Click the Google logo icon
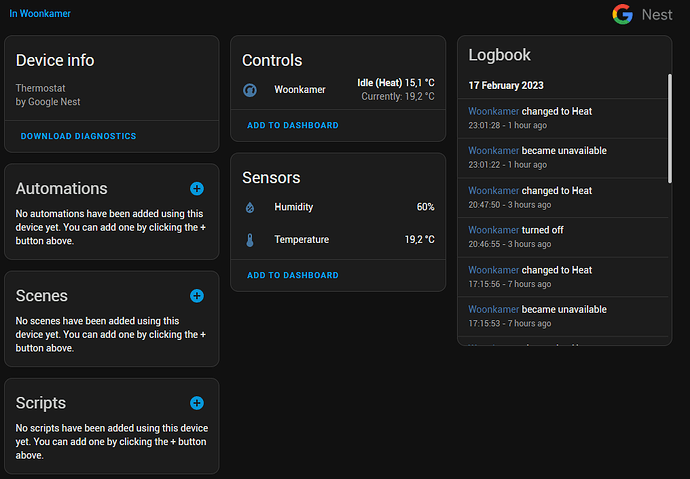690x479 pixels. tap(623, 15)
